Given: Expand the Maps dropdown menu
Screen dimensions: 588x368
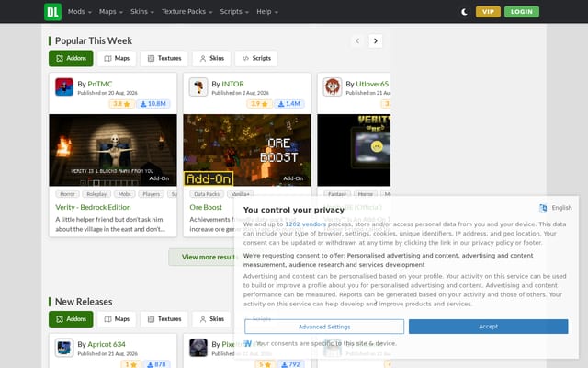Looking at the screenshot, I should coord(110,12).
